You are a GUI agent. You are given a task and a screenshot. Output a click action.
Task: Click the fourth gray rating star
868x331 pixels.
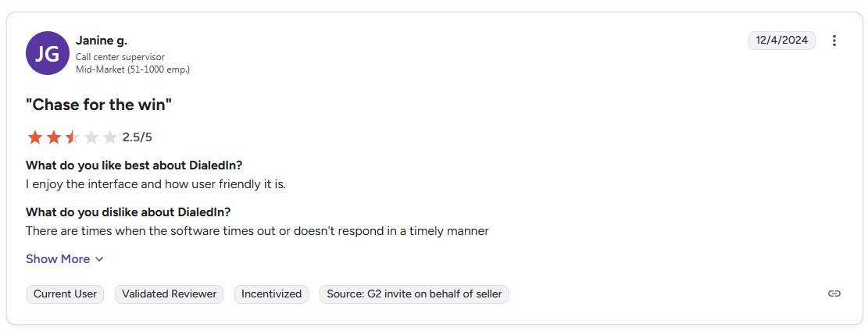[91, 137]
